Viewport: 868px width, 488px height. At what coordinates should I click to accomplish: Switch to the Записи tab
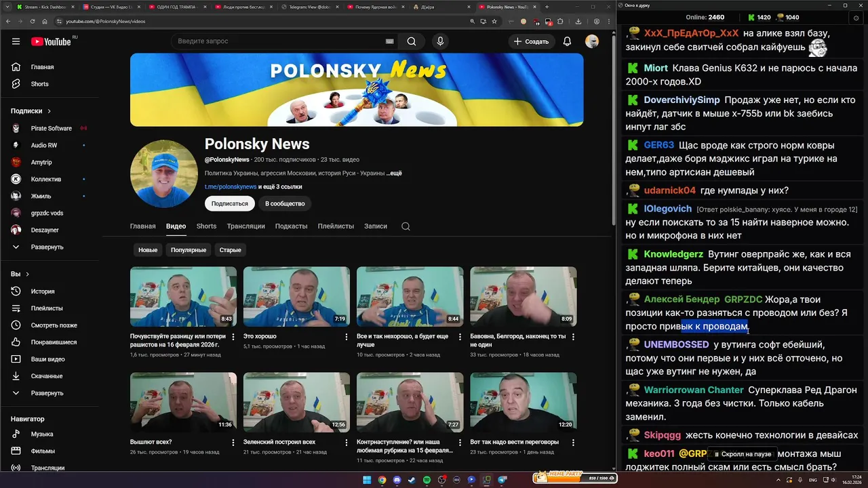(376, 226)
